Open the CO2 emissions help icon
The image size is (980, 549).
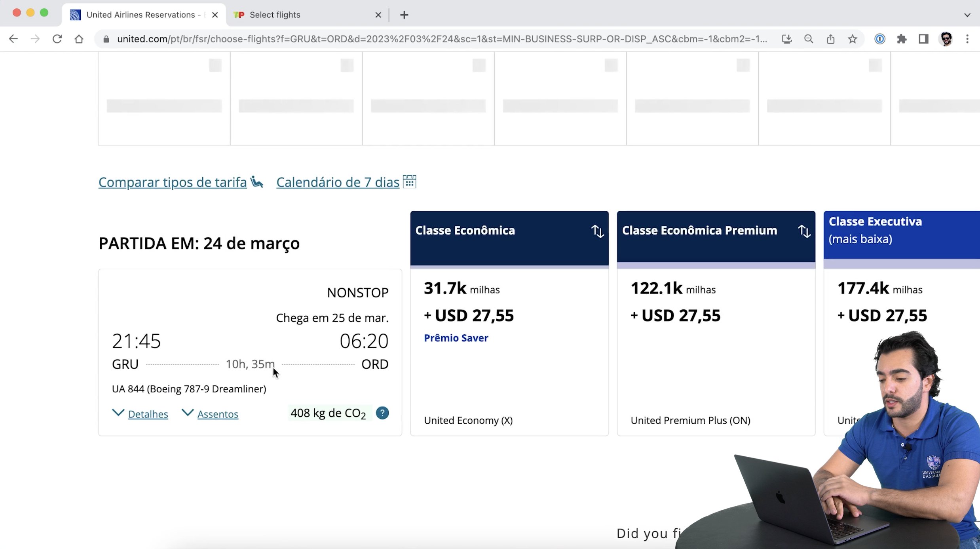pyautogui.click(x=382, y=413)
